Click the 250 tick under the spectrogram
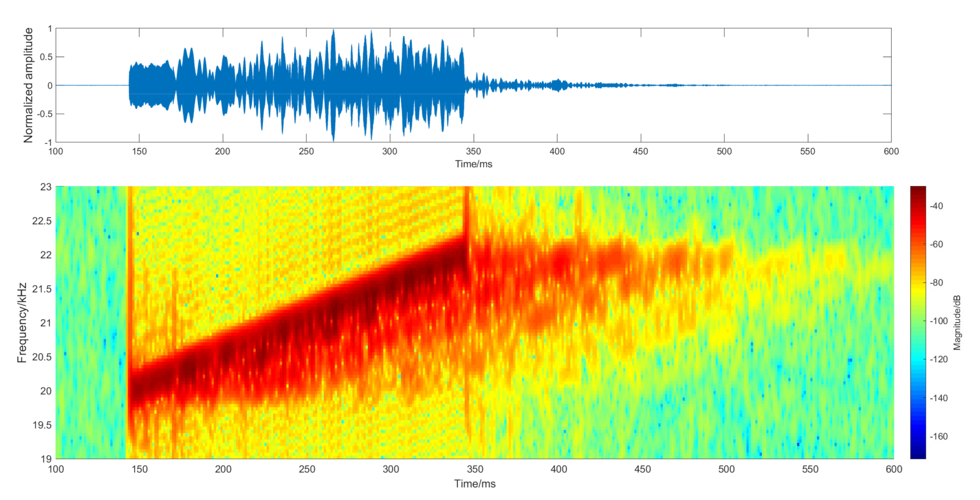 307,469
